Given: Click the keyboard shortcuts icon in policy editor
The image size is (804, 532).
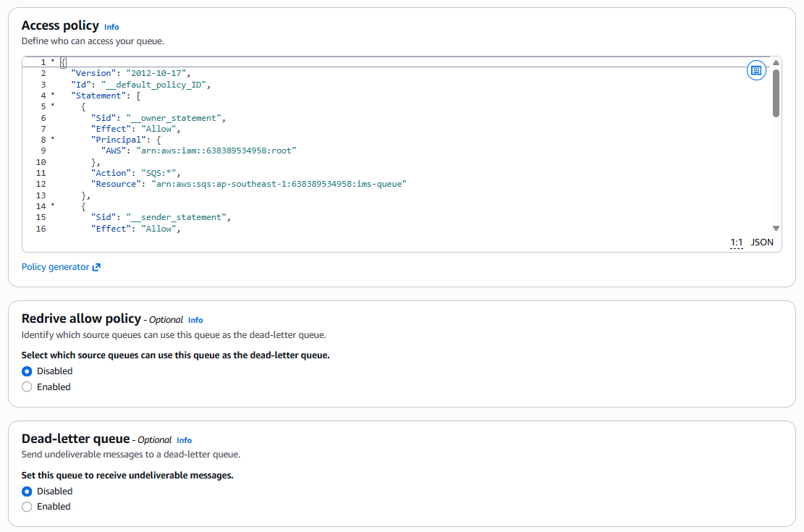Looking at the screenshot, I should [756, 70].
